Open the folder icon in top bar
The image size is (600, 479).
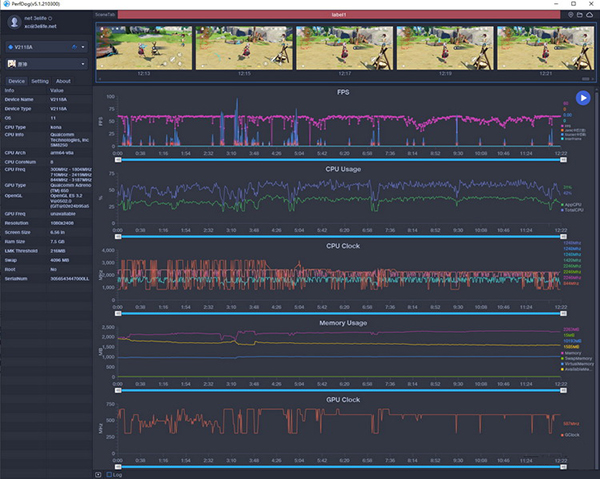click(579, 15)
